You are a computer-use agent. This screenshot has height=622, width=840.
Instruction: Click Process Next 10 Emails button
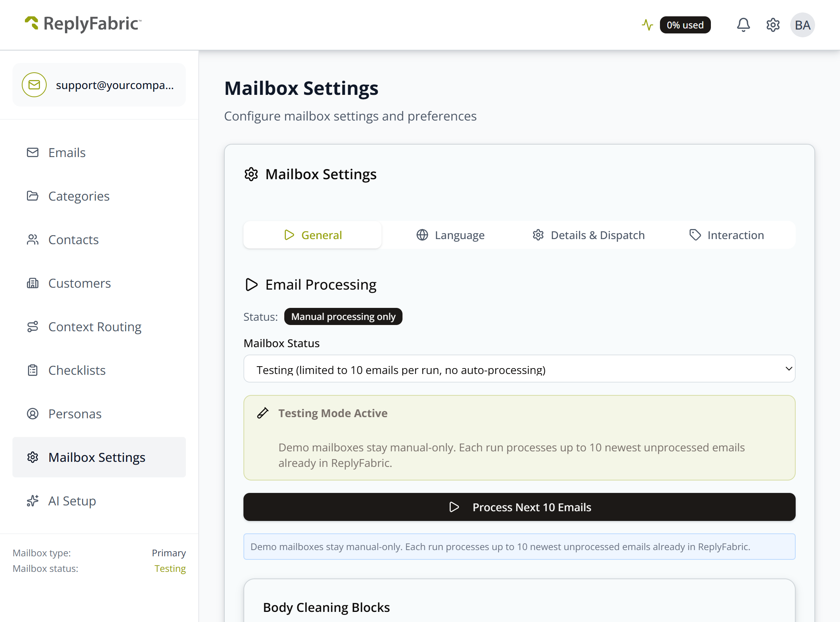520,507
